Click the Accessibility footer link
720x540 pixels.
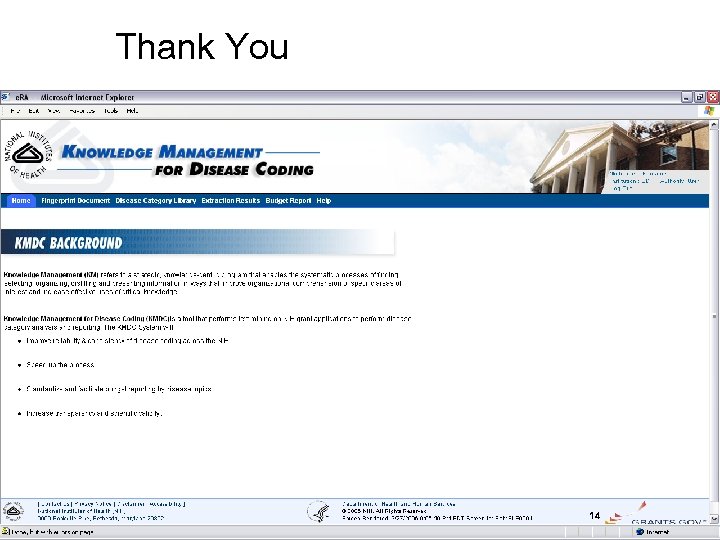tap(166, 504)
